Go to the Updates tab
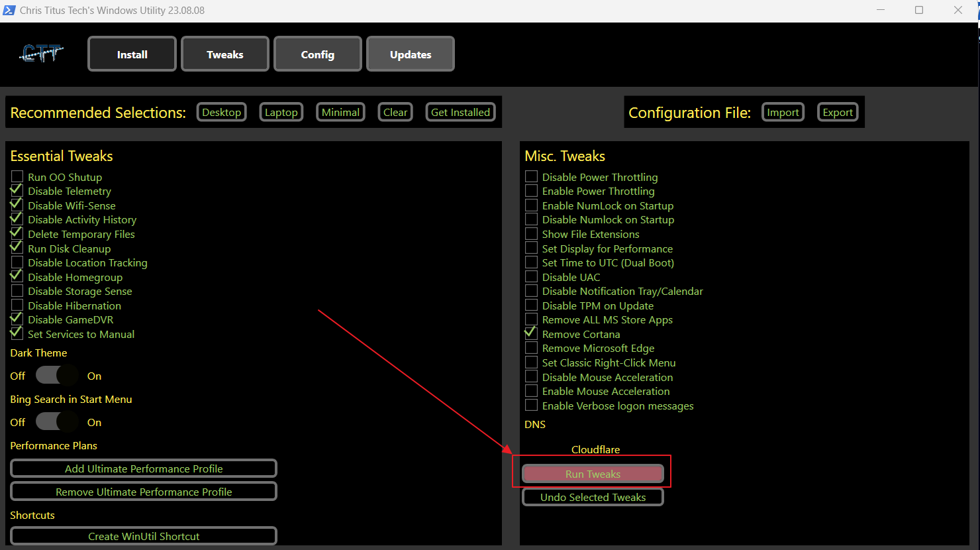 (x=411, y=54)
